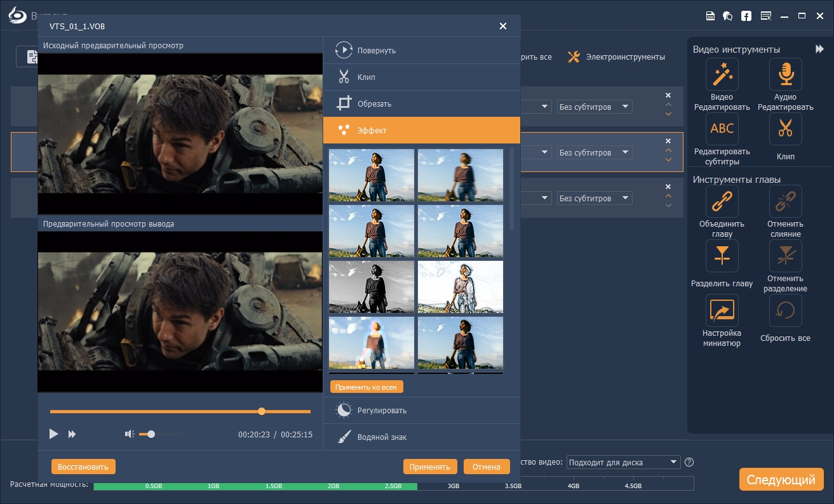Expand Регулировать section
The width and height of the screenshot is (834, 504).
(x=421, y=410)
